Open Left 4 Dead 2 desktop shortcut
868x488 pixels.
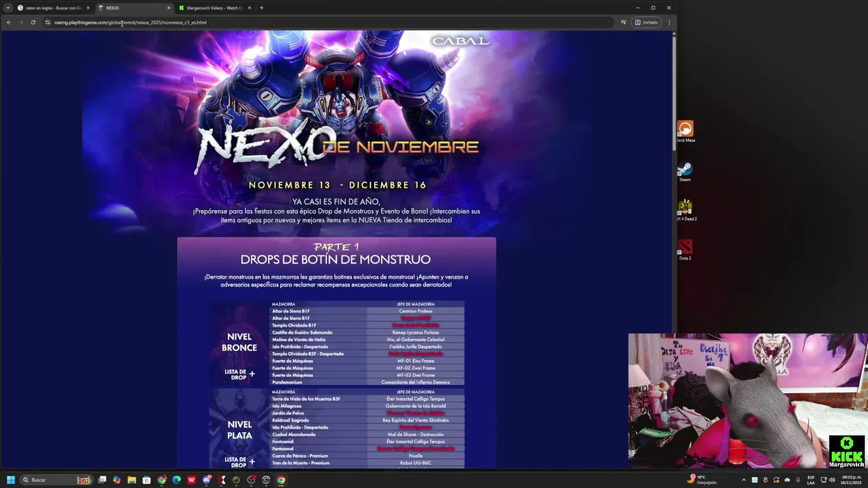point(685,210)
